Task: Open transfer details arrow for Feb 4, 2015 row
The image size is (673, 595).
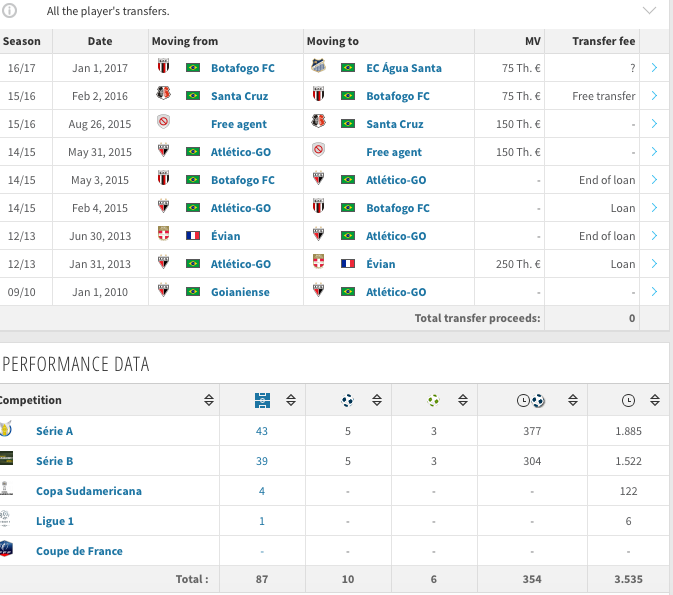Action: pos(654,207)
